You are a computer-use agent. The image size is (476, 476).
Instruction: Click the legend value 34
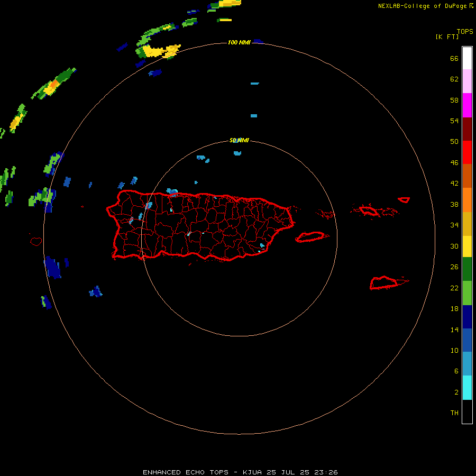(x=454, y=225)
